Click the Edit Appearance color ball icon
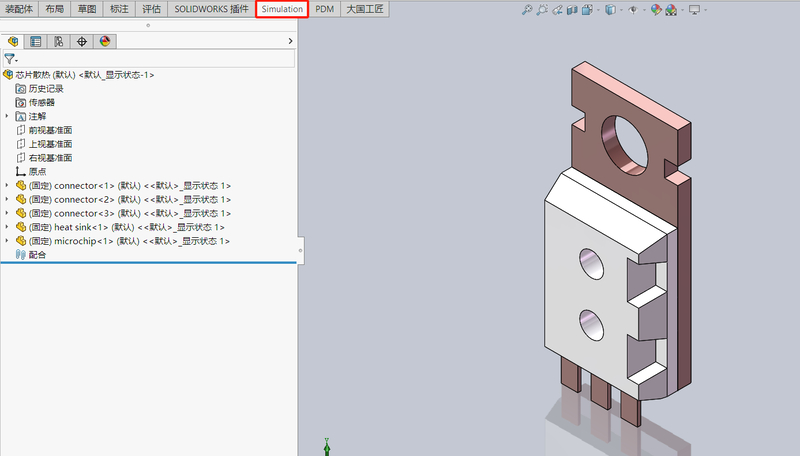The image size is (800, 456). coord(656,10)
